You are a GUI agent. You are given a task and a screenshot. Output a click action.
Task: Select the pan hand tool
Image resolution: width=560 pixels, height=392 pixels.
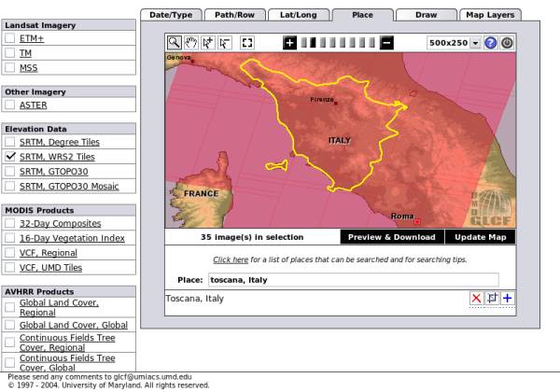click(191, 43)
